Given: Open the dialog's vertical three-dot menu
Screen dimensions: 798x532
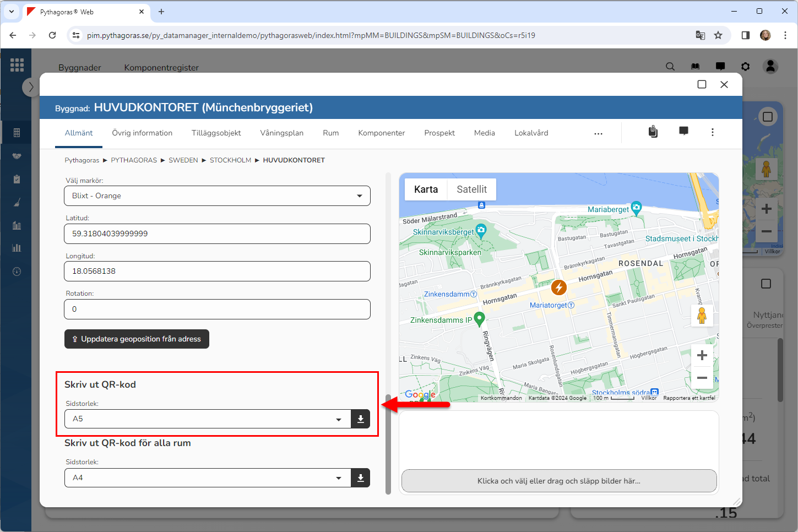Looking at the screenshot, I should click(712, 132).
